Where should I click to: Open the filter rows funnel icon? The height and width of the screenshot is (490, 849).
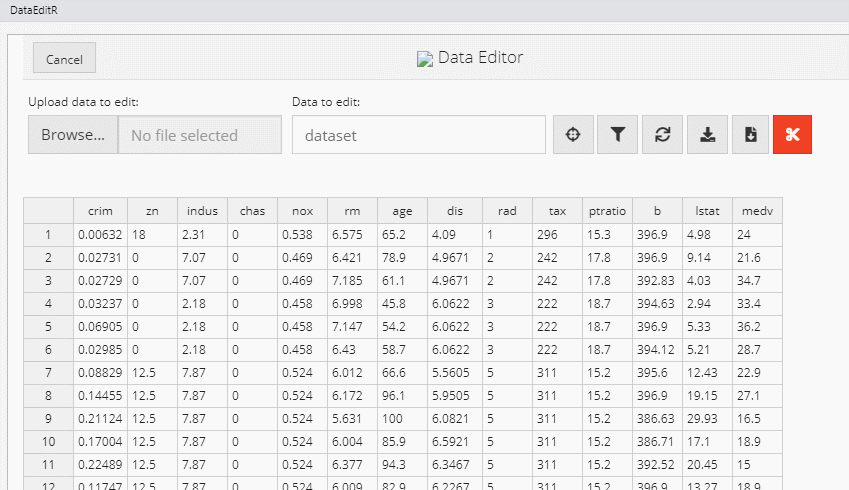click(618, 135)
